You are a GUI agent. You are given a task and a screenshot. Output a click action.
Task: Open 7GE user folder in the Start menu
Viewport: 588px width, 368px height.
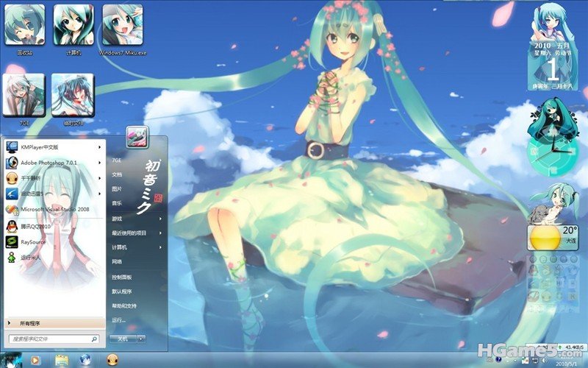coord(117,160)
